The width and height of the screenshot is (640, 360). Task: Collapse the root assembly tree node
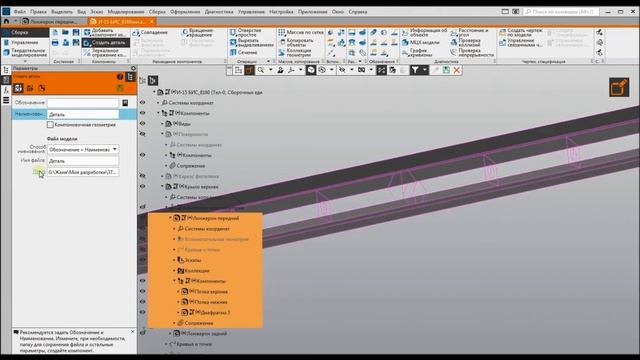click(154, 92)
